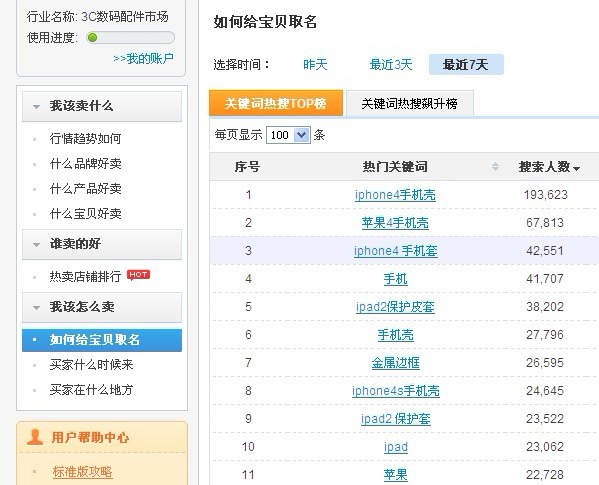599x485 pixels.
Task: Open 行情趋势如何 in the sidebar
Action: 85,138
